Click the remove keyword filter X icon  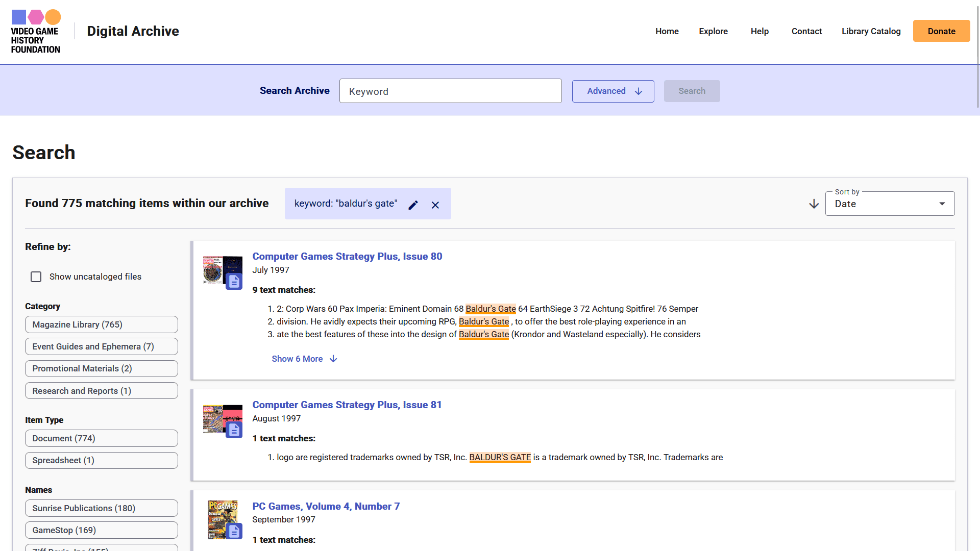(435, 204)
